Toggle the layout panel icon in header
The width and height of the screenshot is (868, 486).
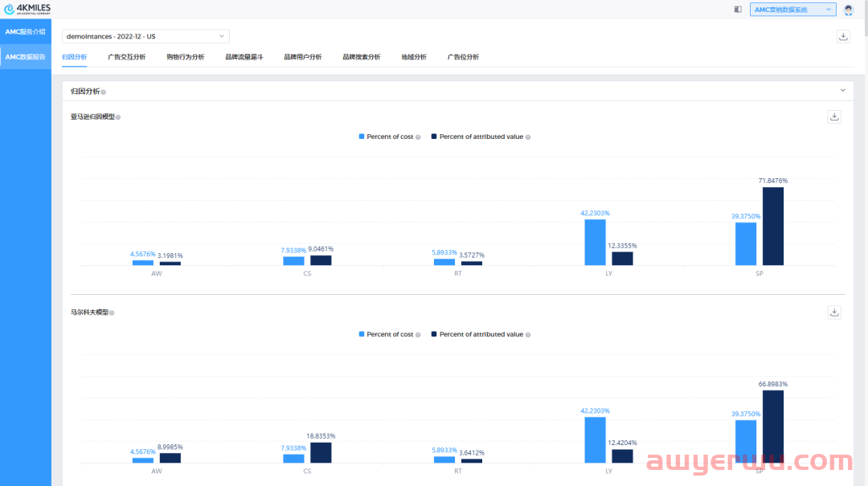[738, 10]
